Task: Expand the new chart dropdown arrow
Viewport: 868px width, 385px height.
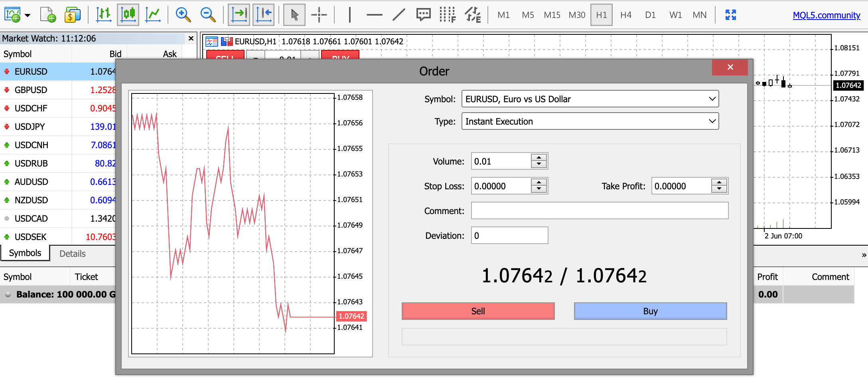Action: [28, 15]
